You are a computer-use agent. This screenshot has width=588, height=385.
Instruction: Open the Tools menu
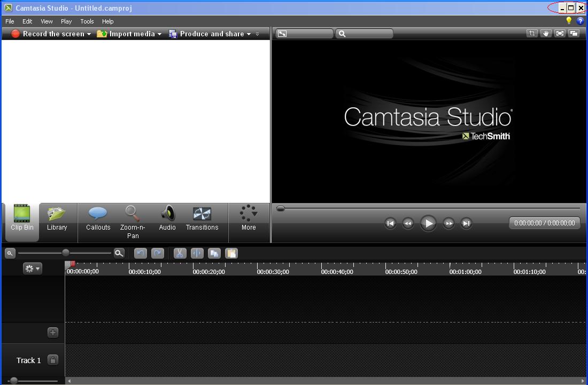(87, 21)
